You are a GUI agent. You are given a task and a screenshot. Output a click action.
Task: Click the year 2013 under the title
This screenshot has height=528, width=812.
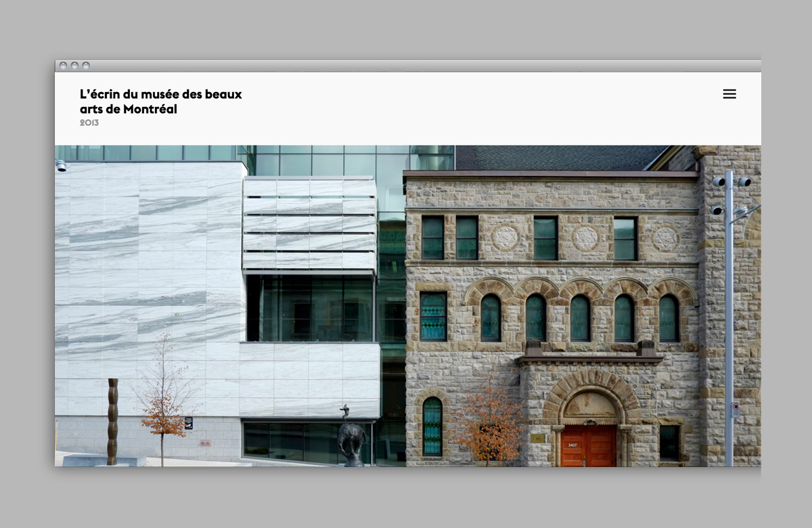(x=89, y=123)
